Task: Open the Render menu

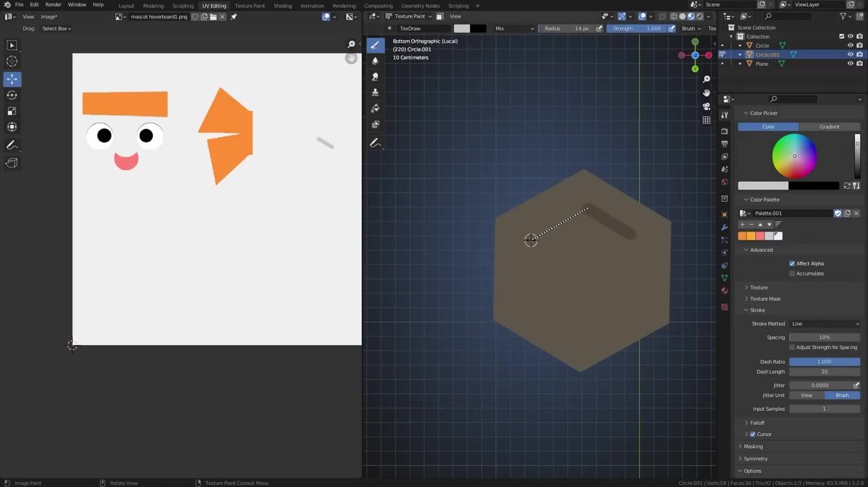Action: click(x=53, y=5)
